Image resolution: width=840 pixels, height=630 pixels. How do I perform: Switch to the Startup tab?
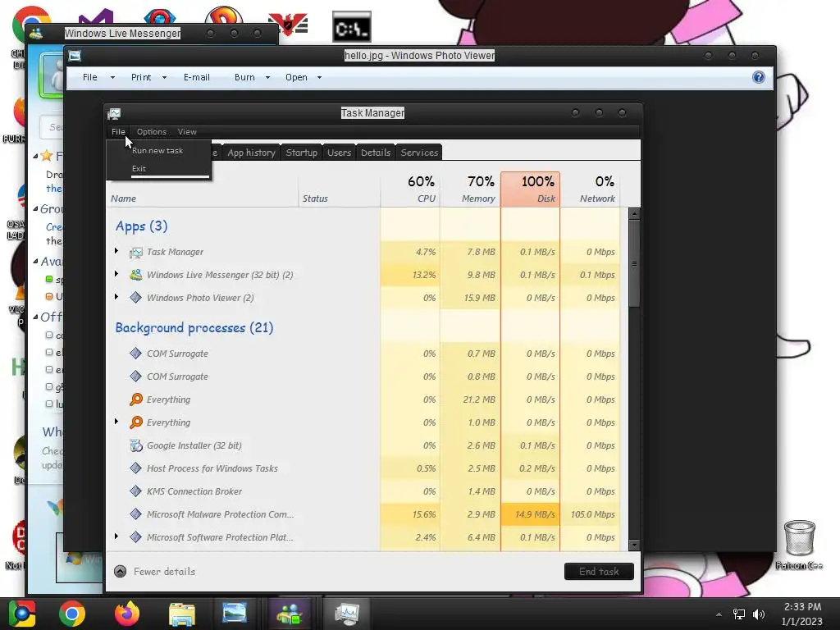coord(301,153)
